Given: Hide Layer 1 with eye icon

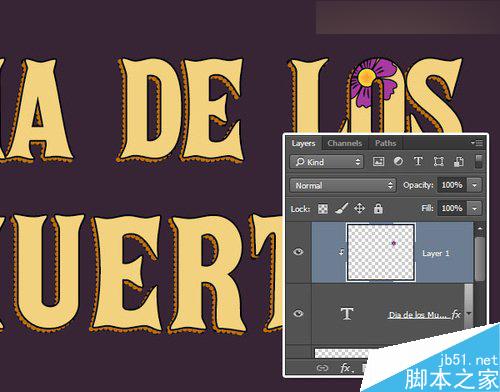Looking at the screenshot, I should click(x=298, y=252).
